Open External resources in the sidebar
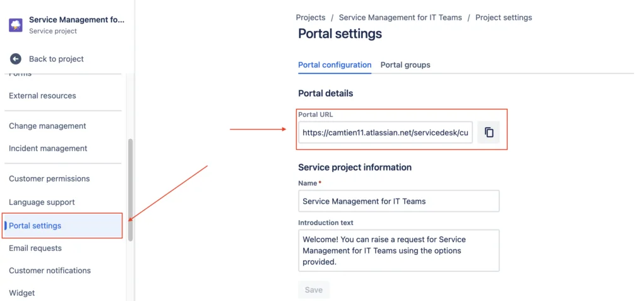The image size is (644, 301). [x=42, y=96]
